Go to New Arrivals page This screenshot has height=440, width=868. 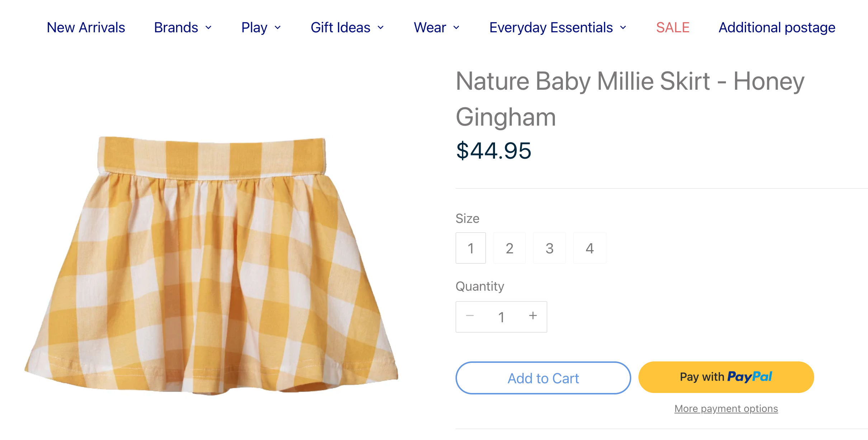point(86,28)
